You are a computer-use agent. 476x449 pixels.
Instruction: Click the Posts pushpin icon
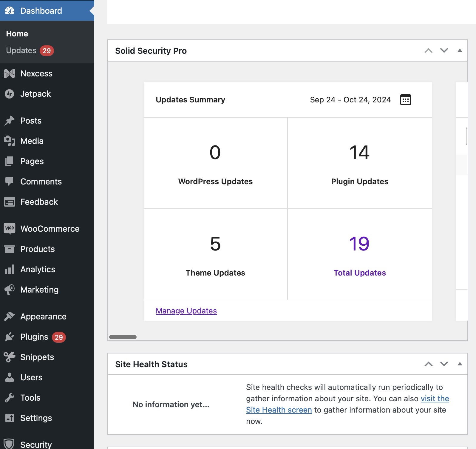[10, 121]
